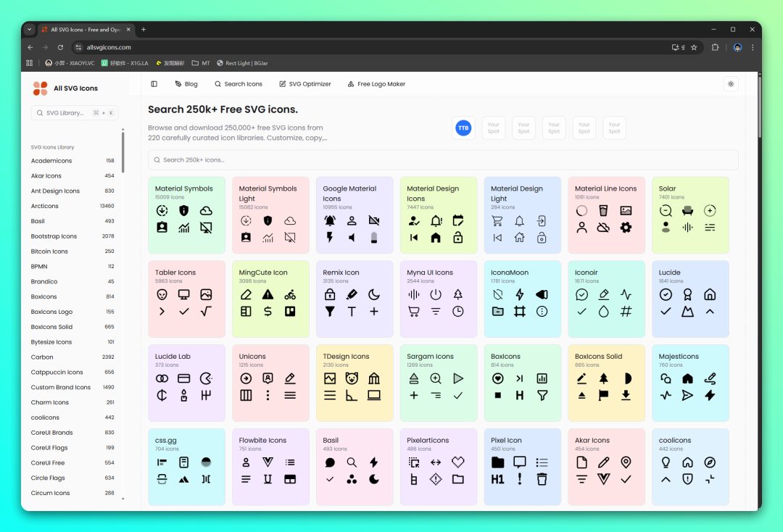Click the settings gear in Material Line Icons
783x532 pixels.
(626, 228)
